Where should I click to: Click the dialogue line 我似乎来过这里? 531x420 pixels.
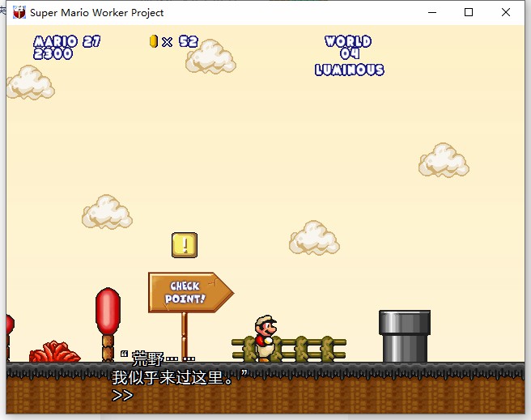coord(172,377)
